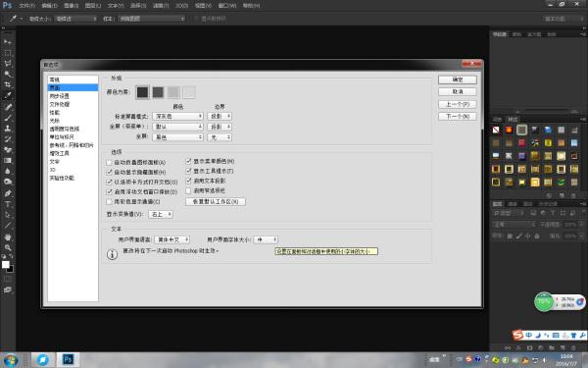Open Windows Start menu orb
Image resolution: width=588 pixels, height=368 pixels.
pyautogui.click(x=11, y=360)
